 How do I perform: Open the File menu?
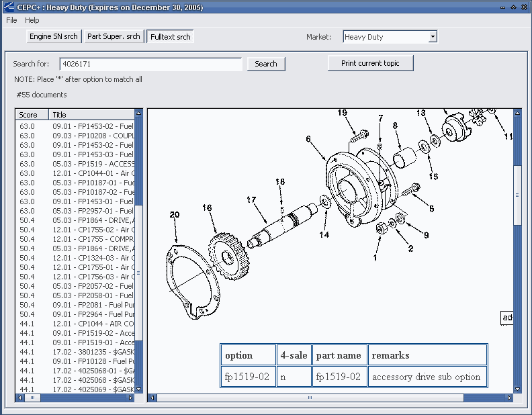point(11,20)
